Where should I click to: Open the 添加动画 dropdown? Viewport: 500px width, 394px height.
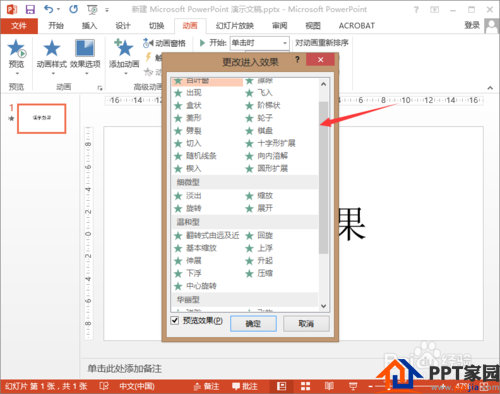tap(124, 57)
